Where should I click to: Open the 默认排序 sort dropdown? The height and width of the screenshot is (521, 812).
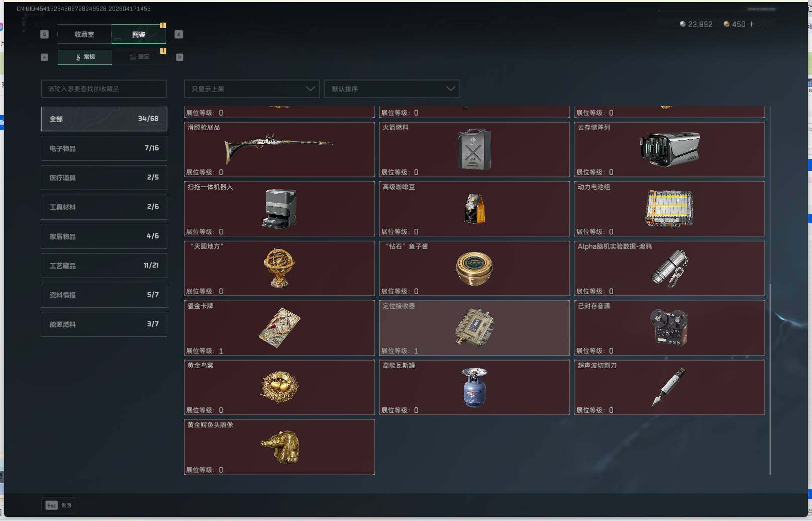point(392,89)
